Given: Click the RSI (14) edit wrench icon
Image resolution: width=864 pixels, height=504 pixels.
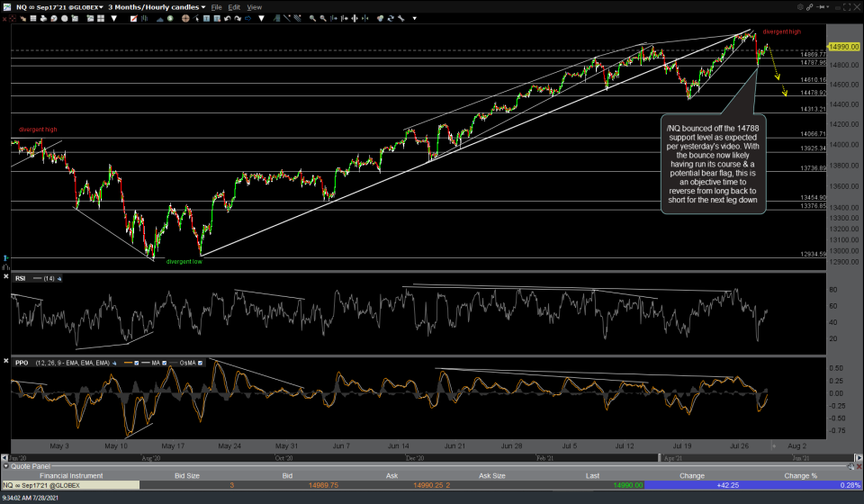Looking at the screenshot, I should pos(59,279).
